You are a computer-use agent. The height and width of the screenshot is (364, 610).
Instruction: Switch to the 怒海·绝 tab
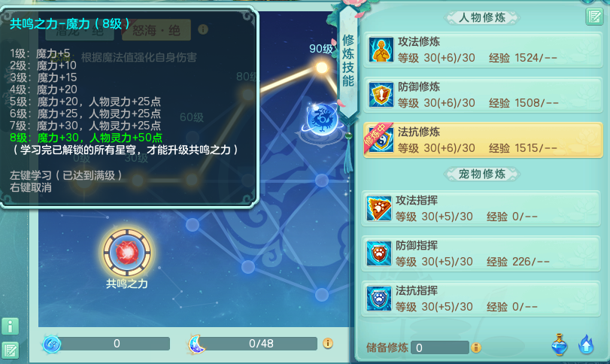coord(156,30)
